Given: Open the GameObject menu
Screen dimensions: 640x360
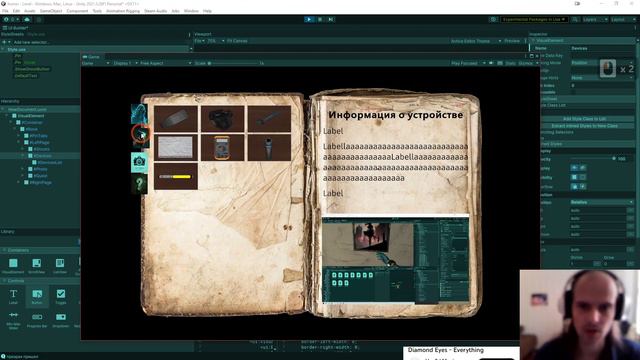Looking at the screenshot, I should [51, 11].
